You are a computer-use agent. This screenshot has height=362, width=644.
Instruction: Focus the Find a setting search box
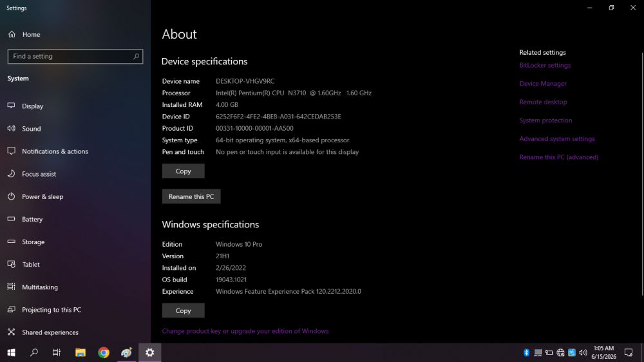coord(75,56)
